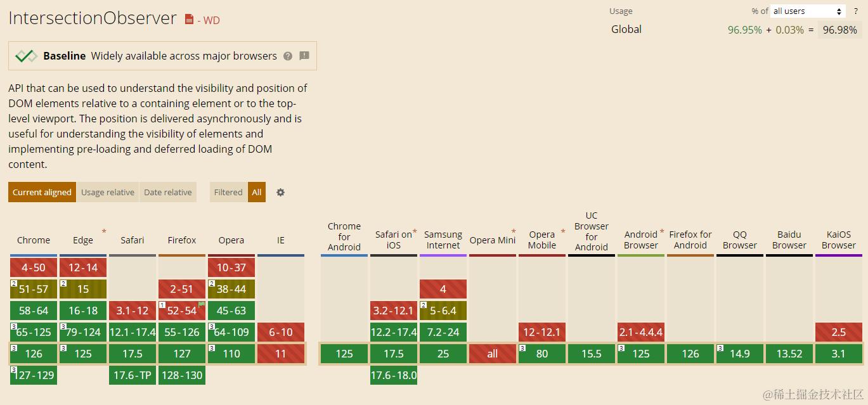
Task: Select Edge 15 partial support cell
Action: pyautogui.click(x=83, y=289)
